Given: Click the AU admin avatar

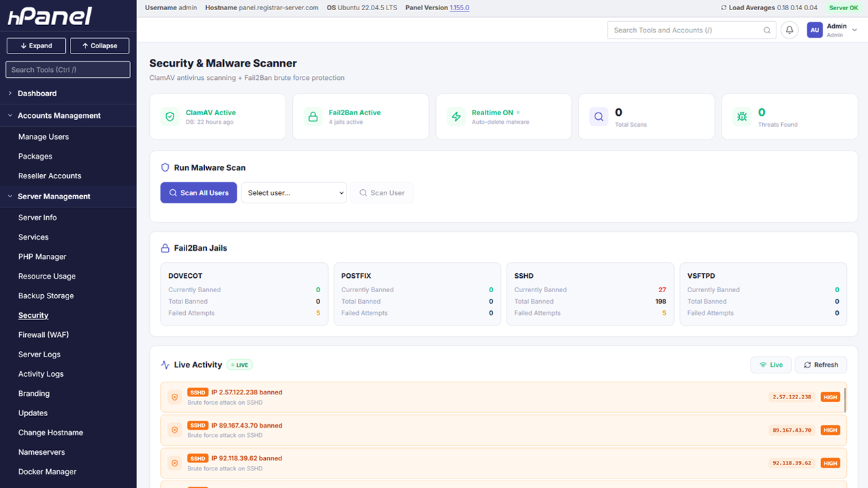Looking at the screenshot, I should (x=814, y=30).
